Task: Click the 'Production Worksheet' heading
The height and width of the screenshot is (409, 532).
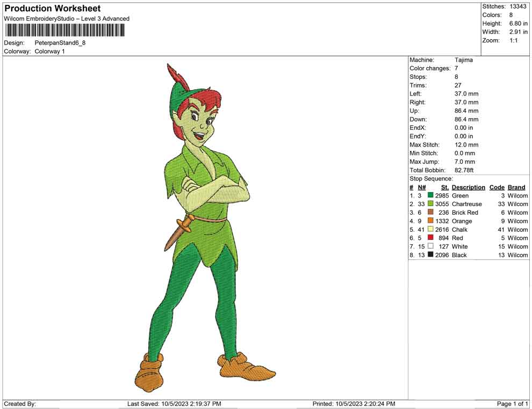Action: [x=53, y=9]
